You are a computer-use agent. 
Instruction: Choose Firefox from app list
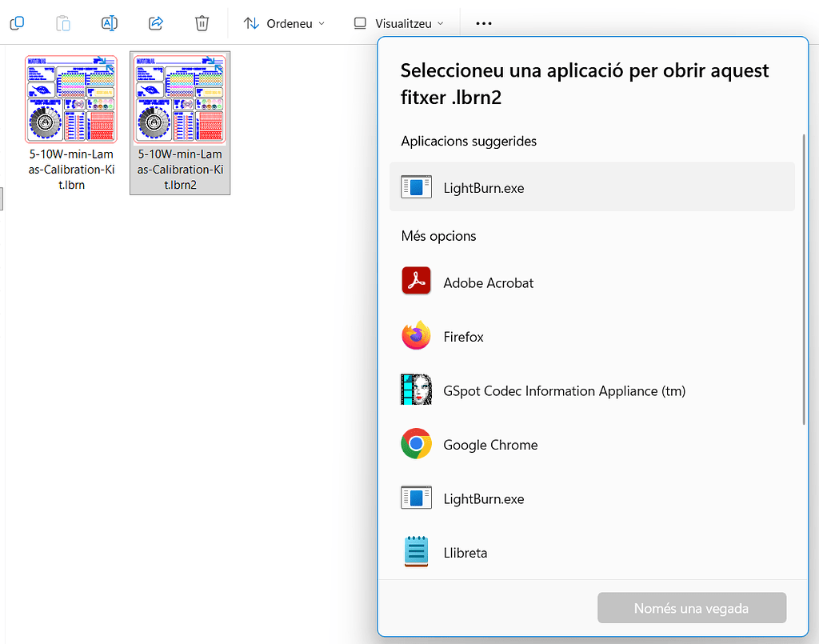592,336
